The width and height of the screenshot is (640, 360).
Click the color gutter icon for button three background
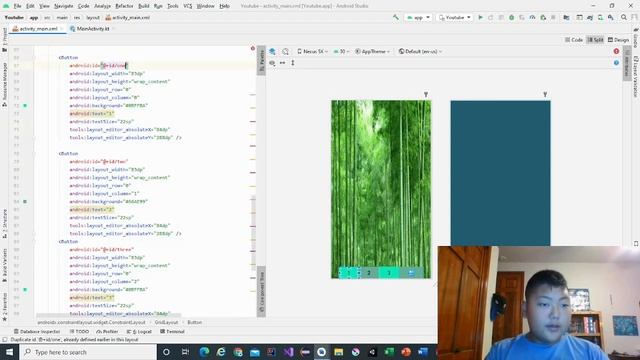click(25, 289)
